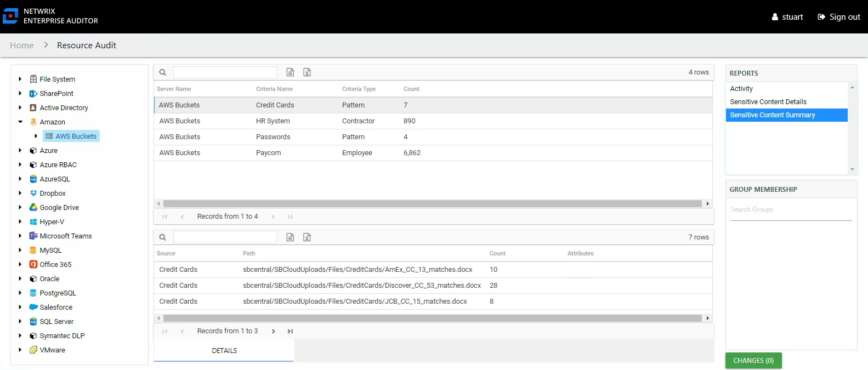Click the Home breadcrumb link
Screen dimensions: 868x370
tap(22, 45)
